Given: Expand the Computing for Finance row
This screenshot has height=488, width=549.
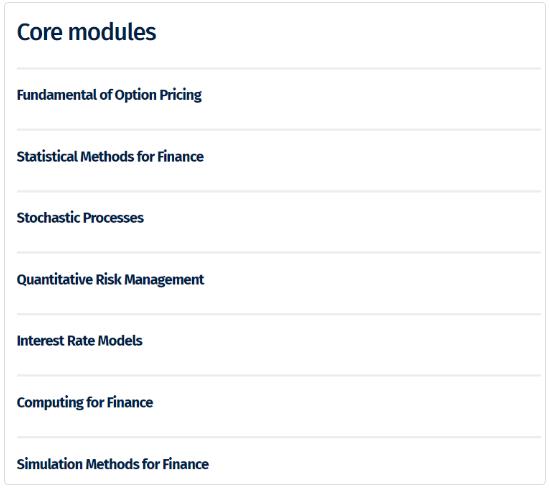Looking at the screenshot, I should 279,406.
